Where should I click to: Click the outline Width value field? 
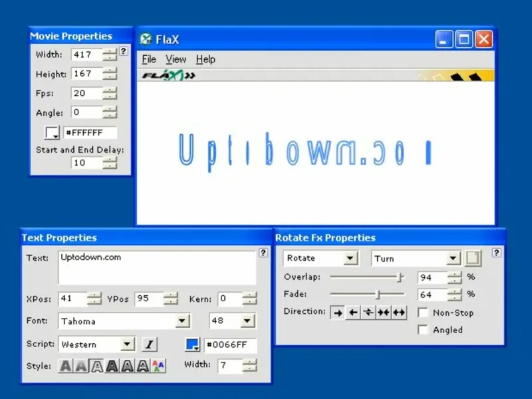(x=230, y=365)
